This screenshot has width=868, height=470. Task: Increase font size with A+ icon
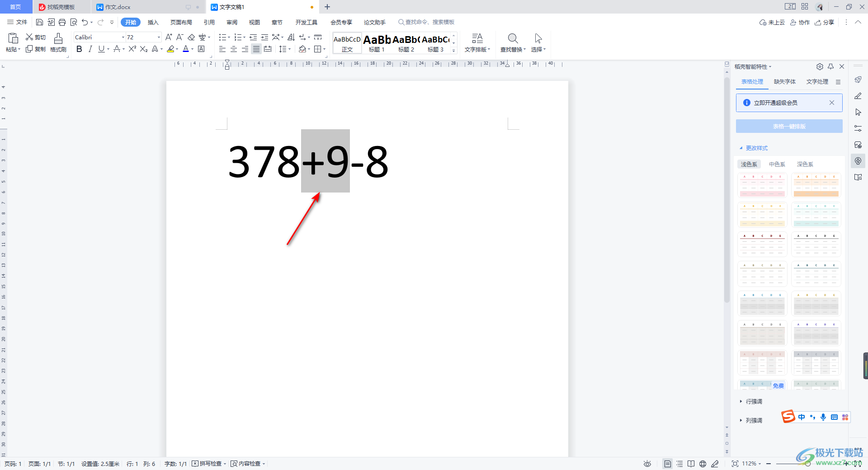coord(169,37)
